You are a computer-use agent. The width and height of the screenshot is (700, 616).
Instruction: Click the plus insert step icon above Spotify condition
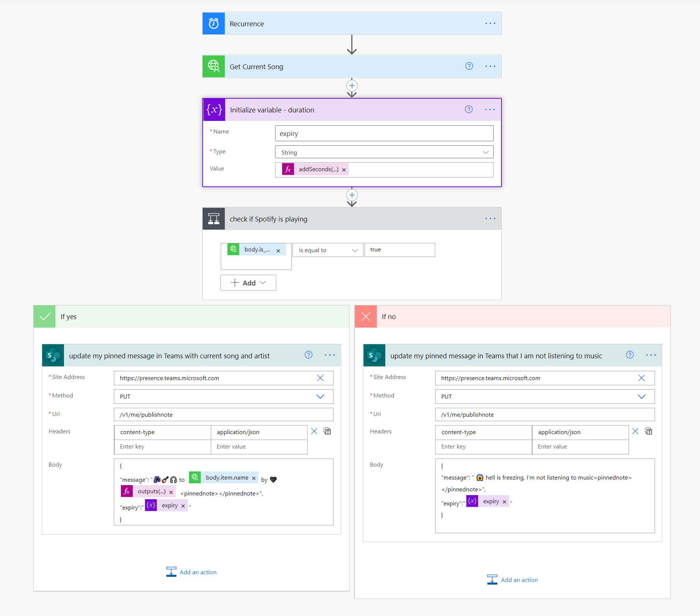point(352,195)
